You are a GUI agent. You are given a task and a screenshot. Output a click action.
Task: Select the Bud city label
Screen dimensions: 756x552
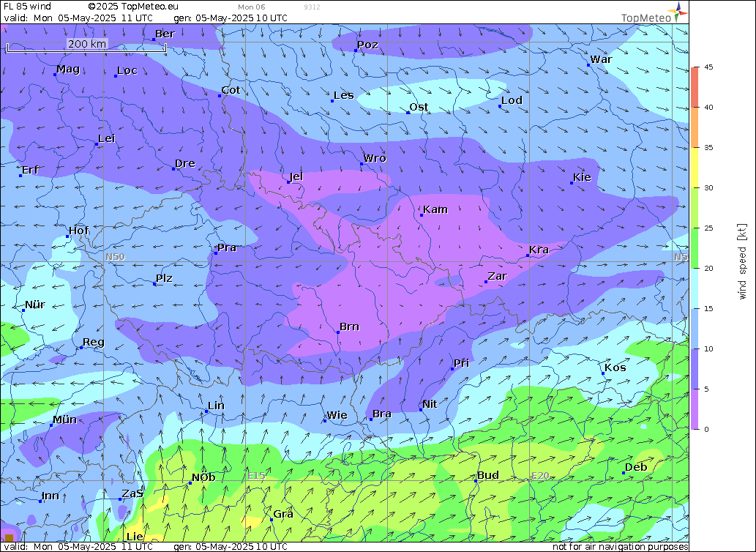tap(488, 475)
